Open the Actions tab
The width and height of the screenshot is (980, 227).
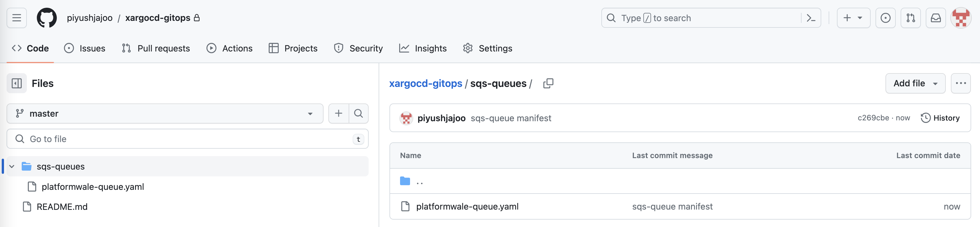pyautogui.click(x=229, y=48)
